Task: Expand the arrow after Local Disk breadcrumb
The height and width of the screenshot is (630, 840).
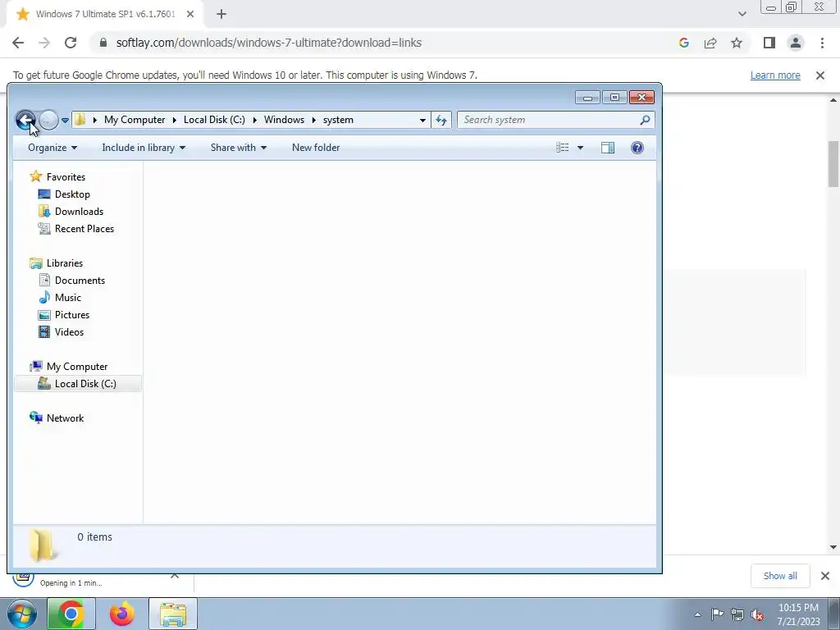Action: click(254, 120)
